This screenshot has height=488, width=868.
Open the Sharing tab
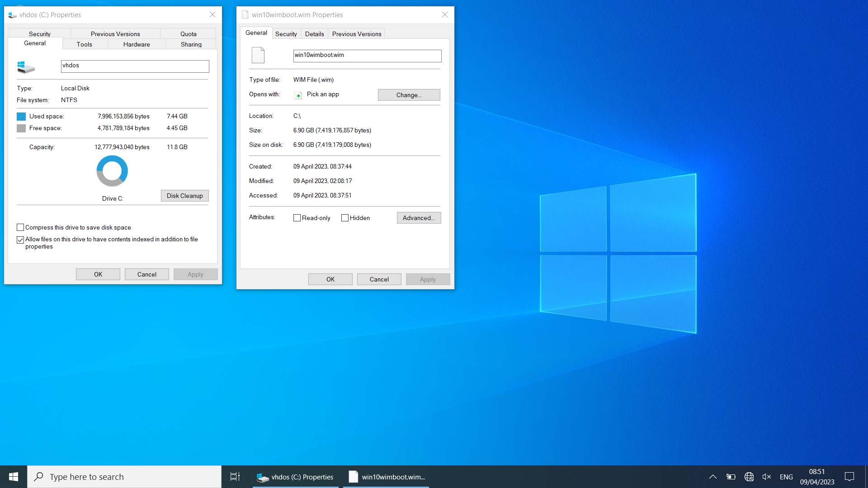(191, 44)
